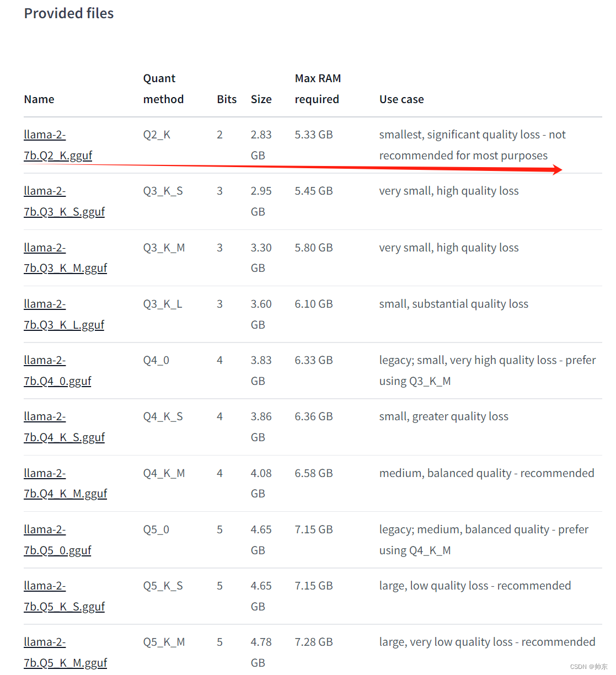Click the '6.58 GB' max RAM value

[x=314, y=473]
